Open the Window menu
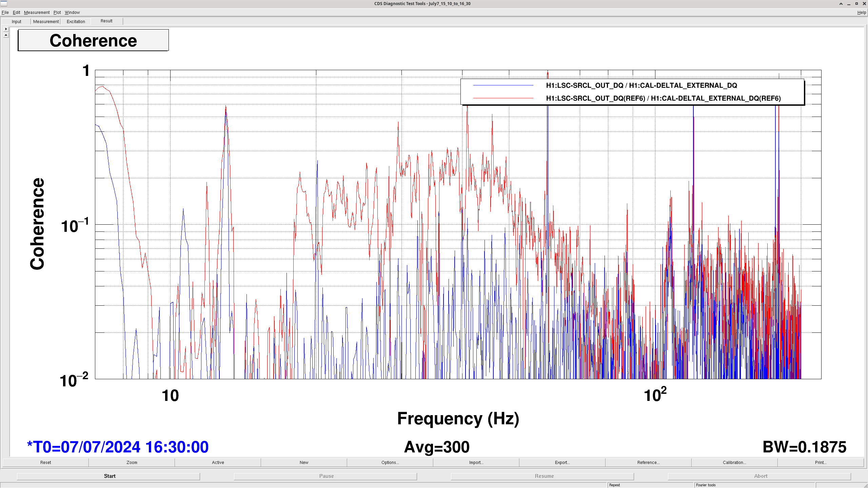This screenshot has width=868, height=488. click(x=72, y=13)
